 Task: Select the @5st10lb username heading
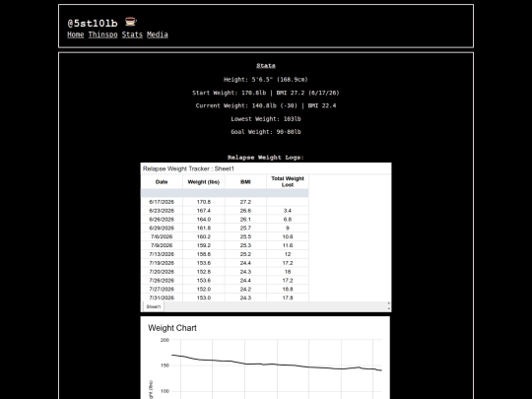click(93, 23)
